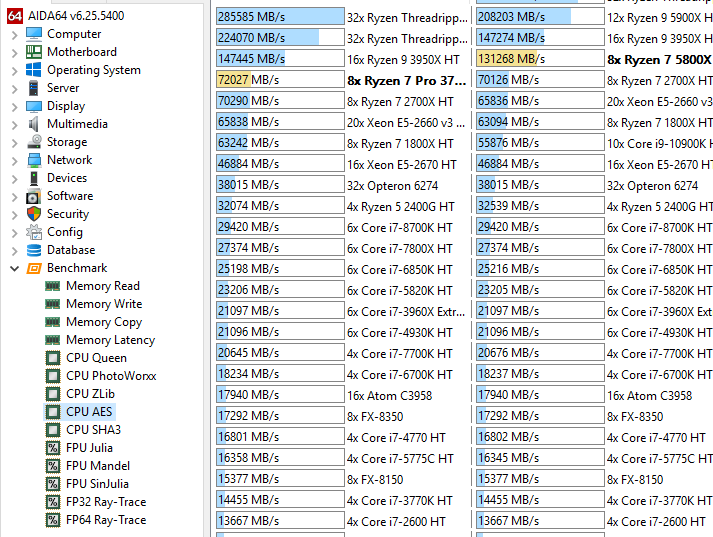Click the Operating System Windows icon
Image resolution: width=713 pixels, height=537 pixels.
tap(34, 70)
